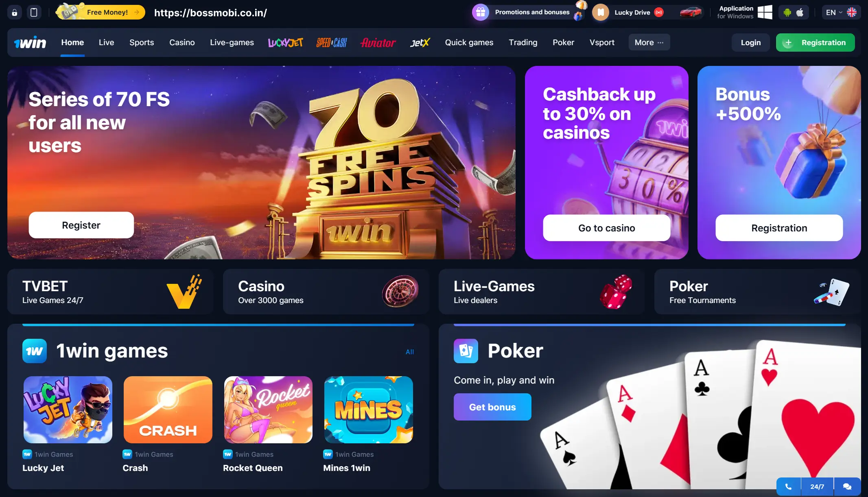The height and width of the screenshot is (497, 868).
Task: Open the Promotions and bonuses gift icon
Action: click(x=481, y=12)
